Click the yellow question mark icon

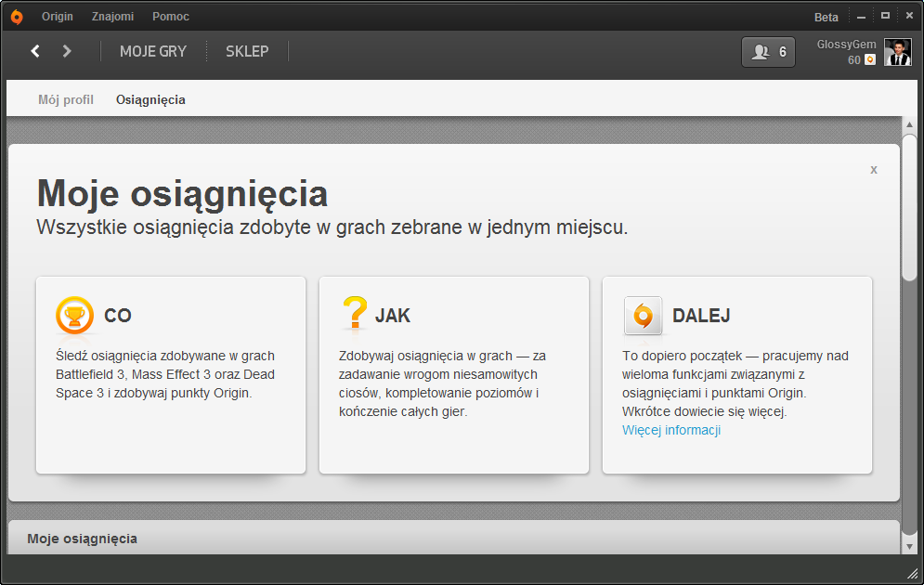[354, 314]
